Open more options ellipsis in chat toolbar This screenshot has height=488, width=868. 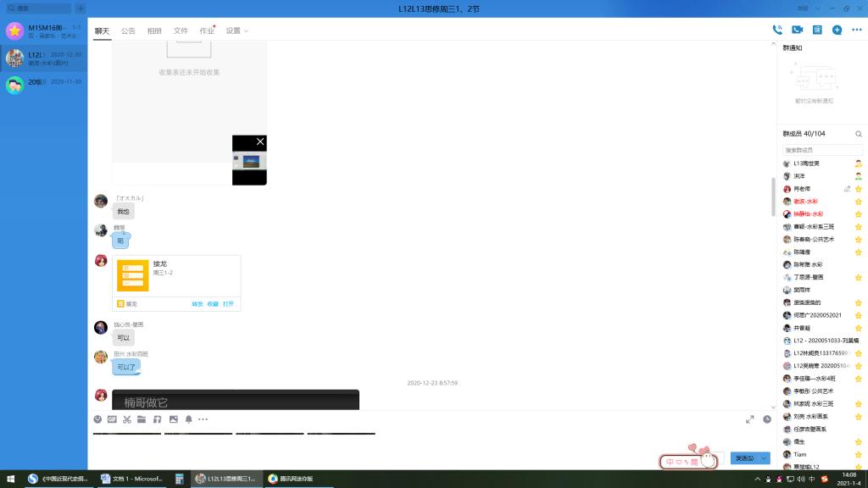click(x=203, y=419)
